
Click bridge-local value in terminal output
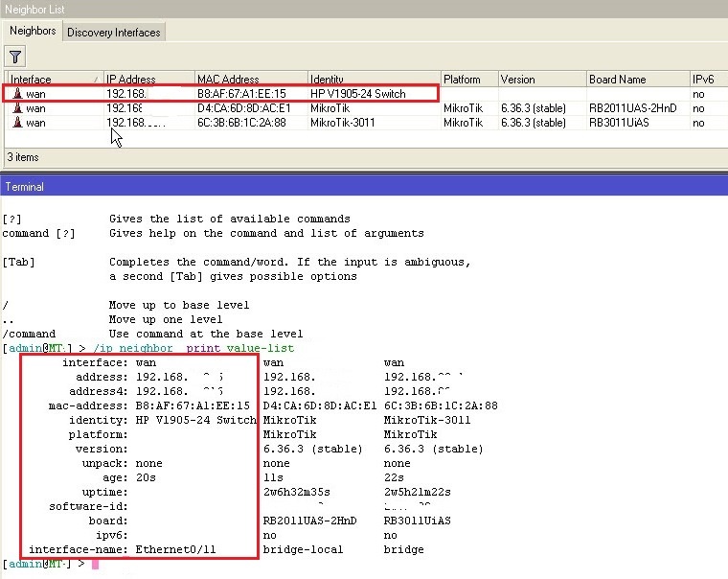(x=303, y=549)
